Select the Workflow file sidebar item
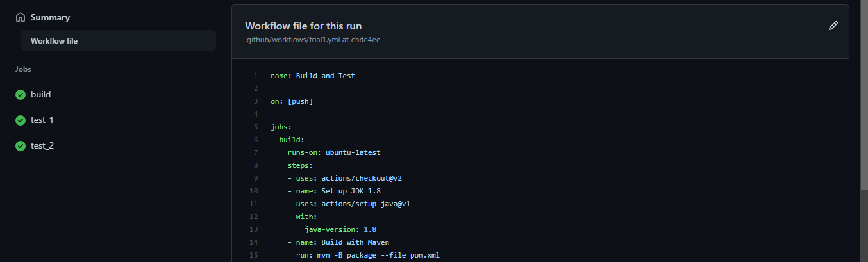Image resolution: width=868 pixels, height=262 pixels. click(x=118, y=40)
